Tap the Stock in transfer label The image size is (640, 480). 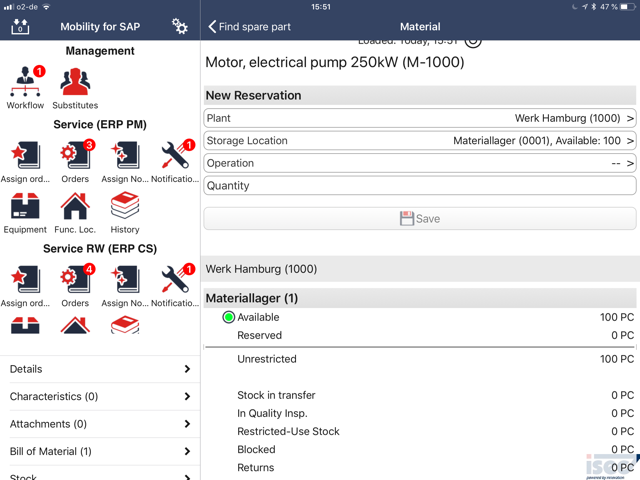click(x=276, y=395)
